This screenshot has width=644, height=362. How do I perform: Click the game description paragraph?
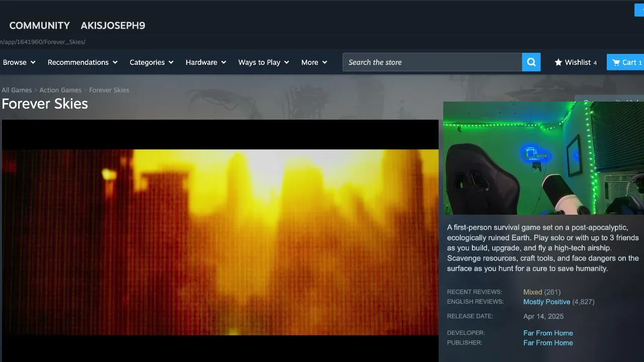click(543, 248)
